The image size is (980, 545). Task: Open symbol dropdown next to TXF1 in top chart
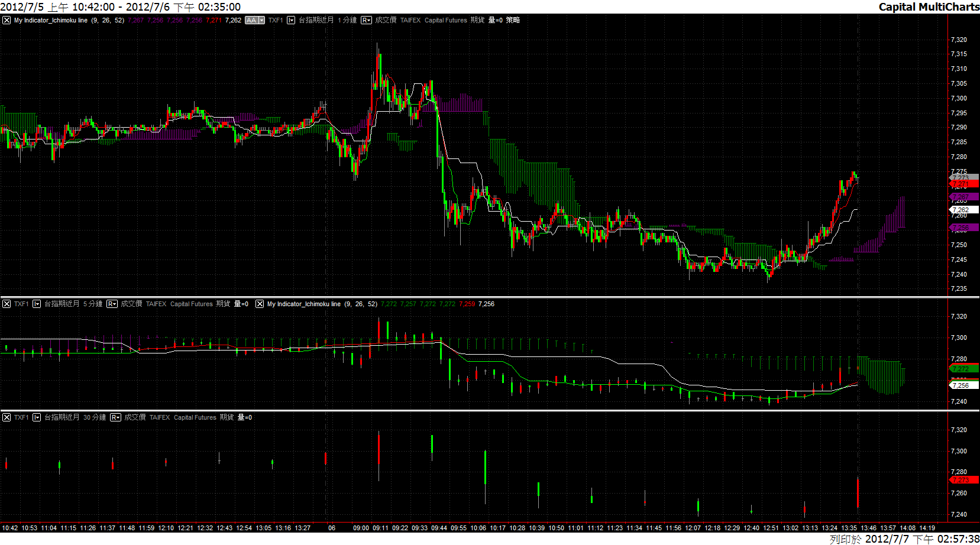291,20
